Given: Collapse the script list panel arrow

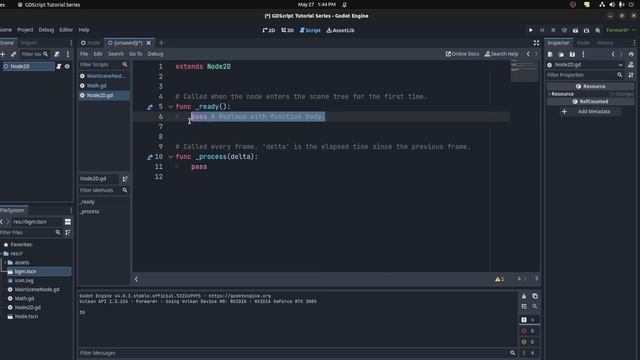Looking at the screenshot, I should pyautogui.click(x=136, y=279).
